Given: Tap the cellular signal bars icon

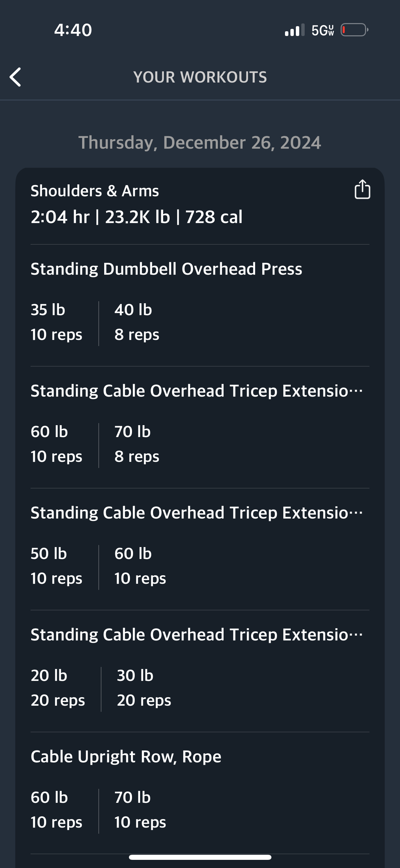Looking at the screenshot, I should click(294, 30).
